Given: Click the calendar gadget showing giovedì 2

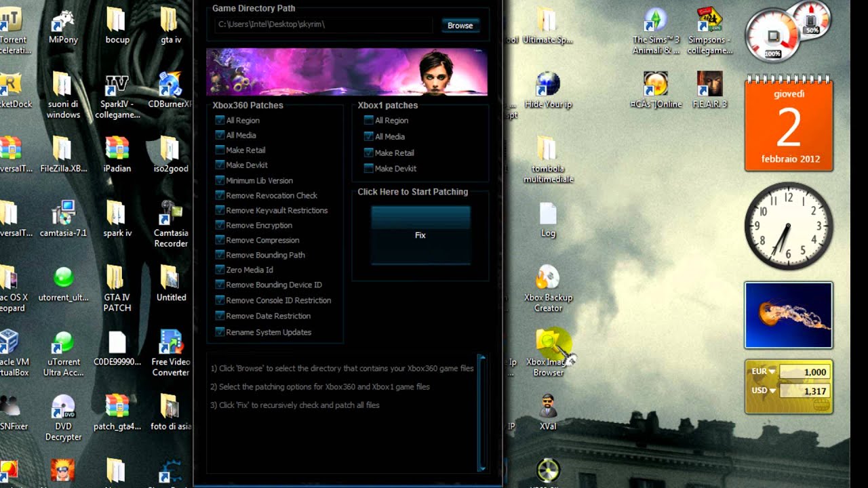Looking at the screenshot, I should pos(788,123).
